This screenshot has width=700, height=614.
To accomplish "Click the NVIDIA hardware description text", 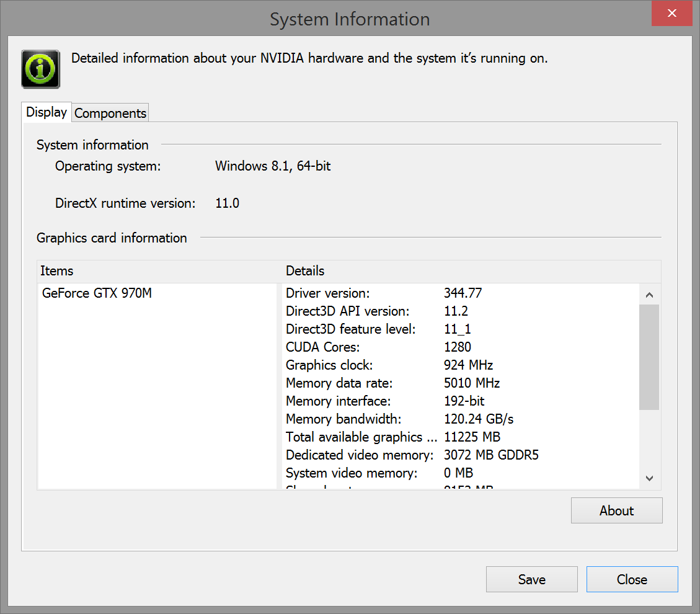I will (x=309, y=58).
